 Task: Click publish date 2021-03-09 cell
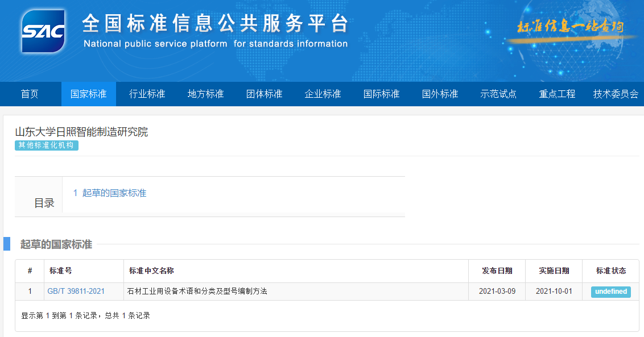497,291
